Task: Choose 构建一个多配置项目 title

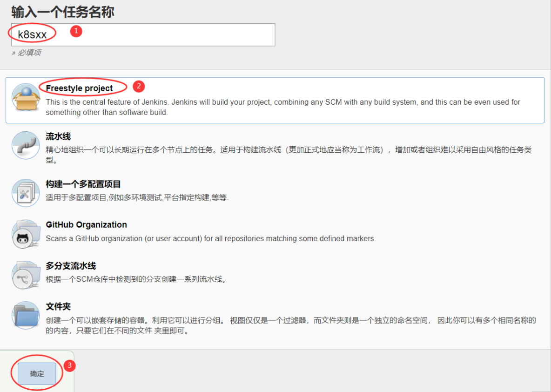Action: 83,184
